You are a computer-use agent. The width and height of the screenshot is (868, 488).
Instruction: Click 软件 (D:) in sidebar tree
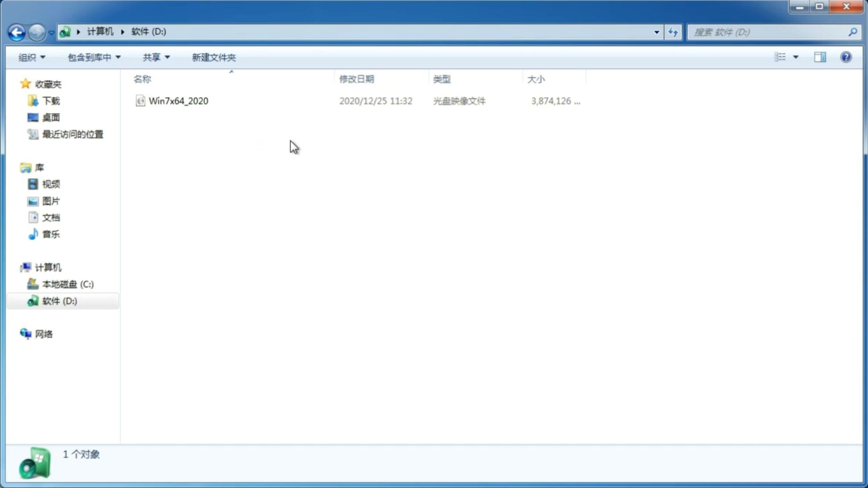[x=59, y=300]
